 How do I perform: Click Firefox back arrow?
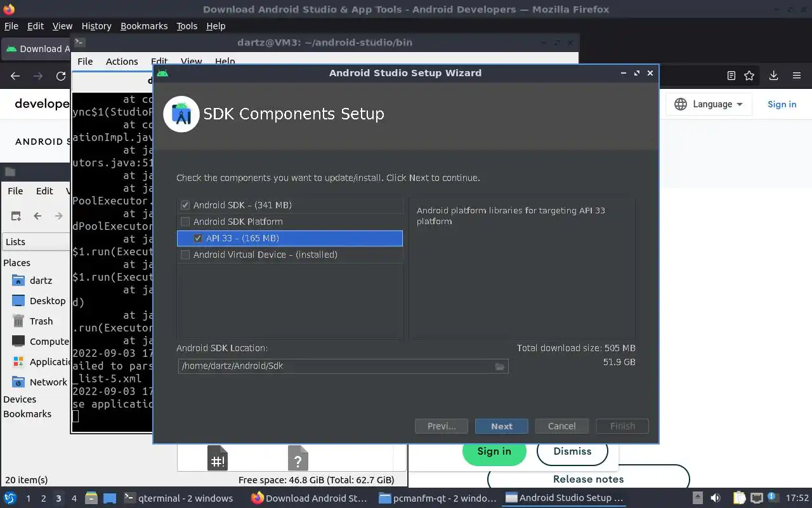(x=15, y=76)
